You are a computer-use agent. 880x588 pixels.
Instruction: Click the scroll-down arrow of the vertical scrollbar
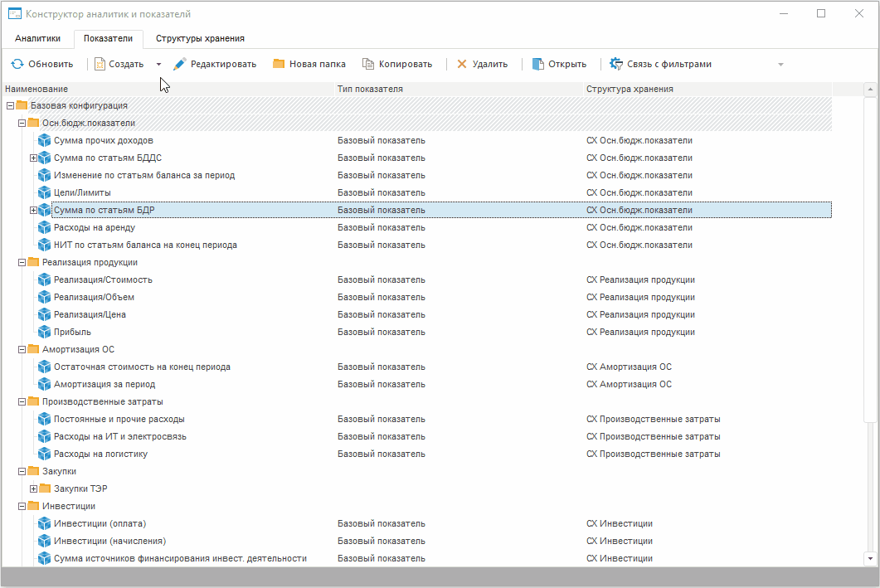coord(870,558)
